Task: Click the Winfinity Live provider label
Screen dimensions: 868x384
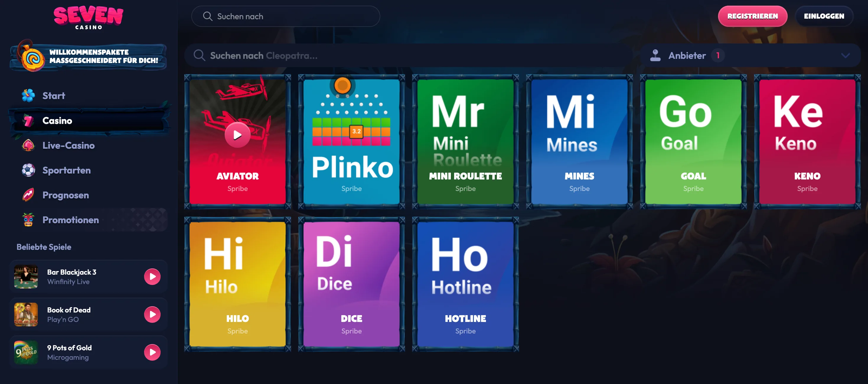Action: [x=68, y=282]
